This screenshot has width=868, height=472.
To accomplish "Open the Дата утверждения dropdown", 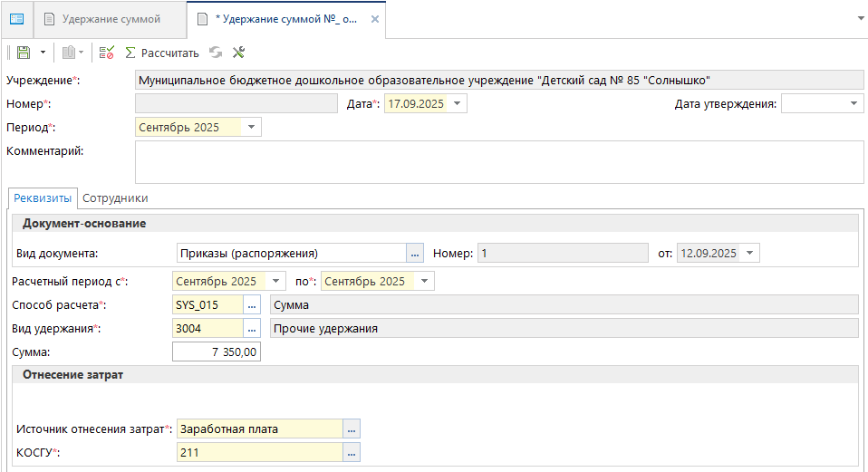I will click(854, 104).
